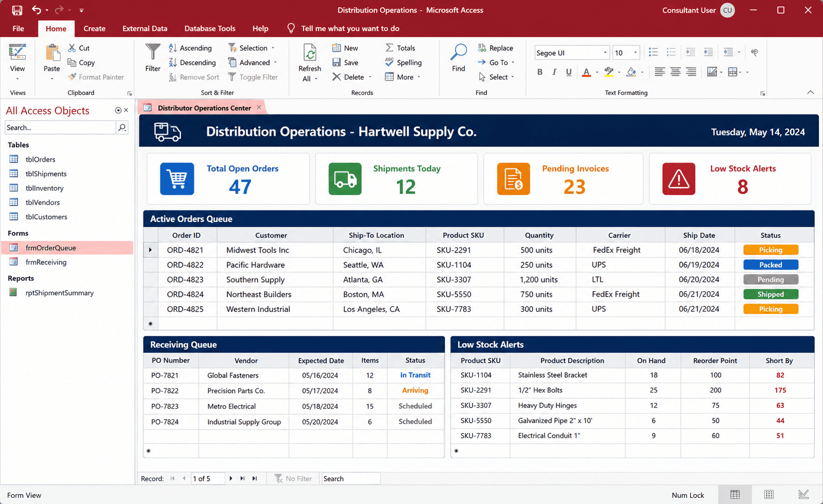Undo the last action

[x=36, y=10]
